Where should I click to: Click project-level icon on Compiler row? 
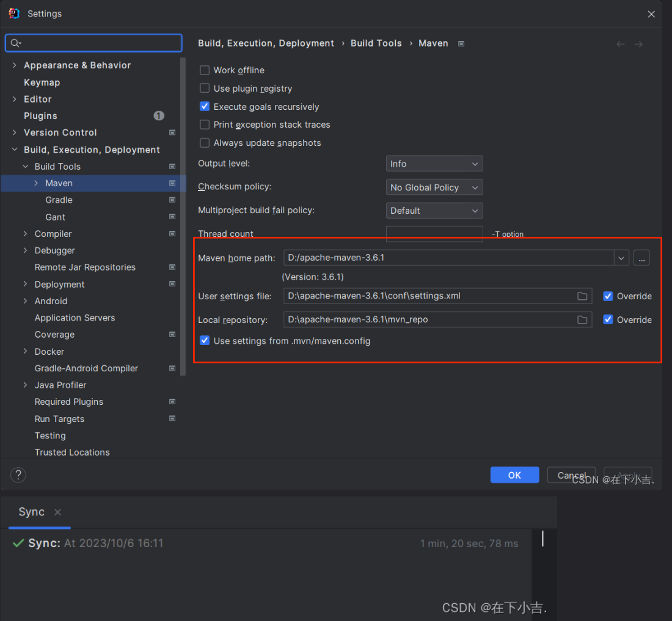pyautogui.click(x=172, y=234)
